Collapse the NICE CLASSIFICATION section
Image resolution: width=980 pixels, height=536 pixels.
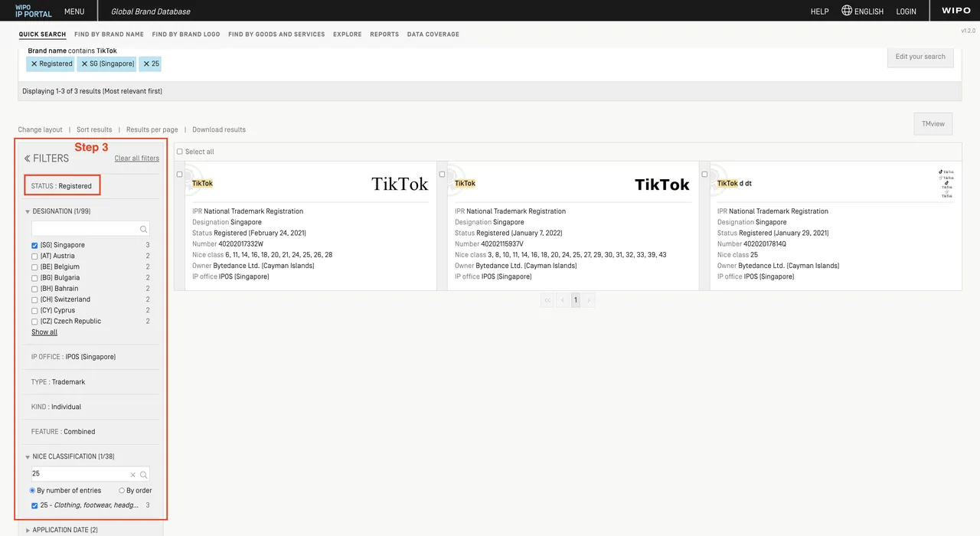28,456
